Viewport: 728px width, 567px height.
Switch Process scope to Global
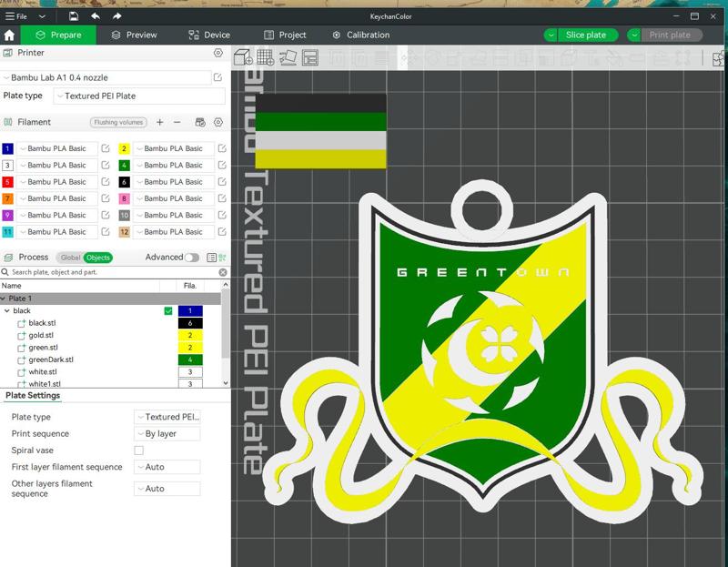[x=70, y=258]
